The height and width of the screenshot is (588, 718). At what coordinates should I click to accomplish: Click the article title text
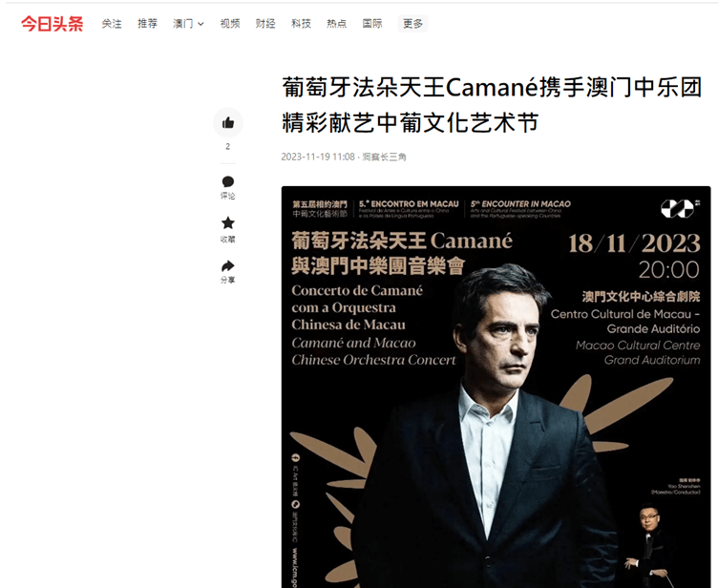[493, 105]
